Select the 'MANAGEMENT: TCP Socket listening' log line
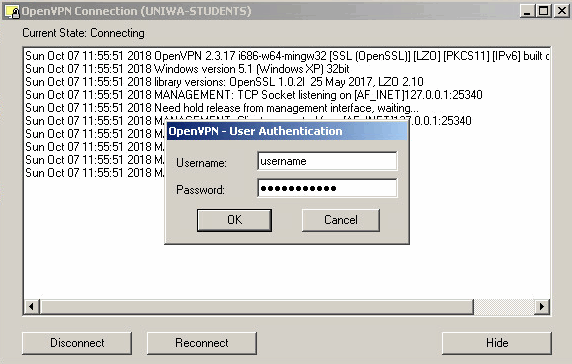This screenshot has width=572, height=364. (x=254, y=95)
